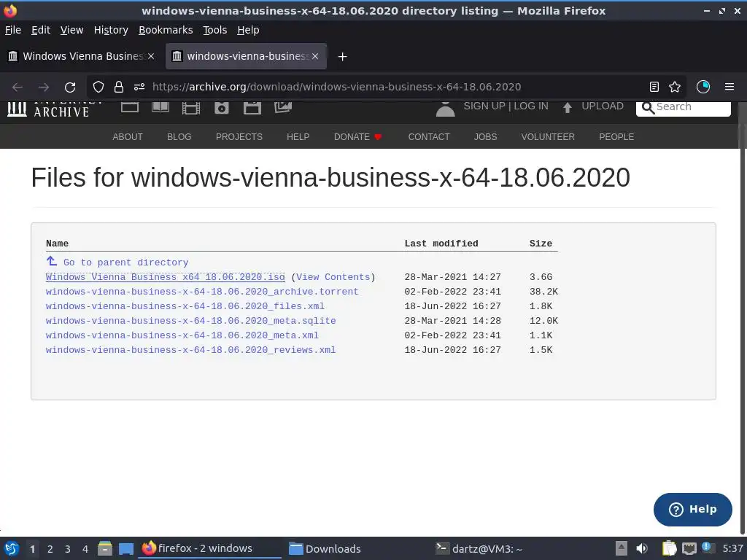The width and height of the screenshot is (747, 560).
Task: Select the windows-vienna-business directory listing tab
Action: click(x=247, y=56)
